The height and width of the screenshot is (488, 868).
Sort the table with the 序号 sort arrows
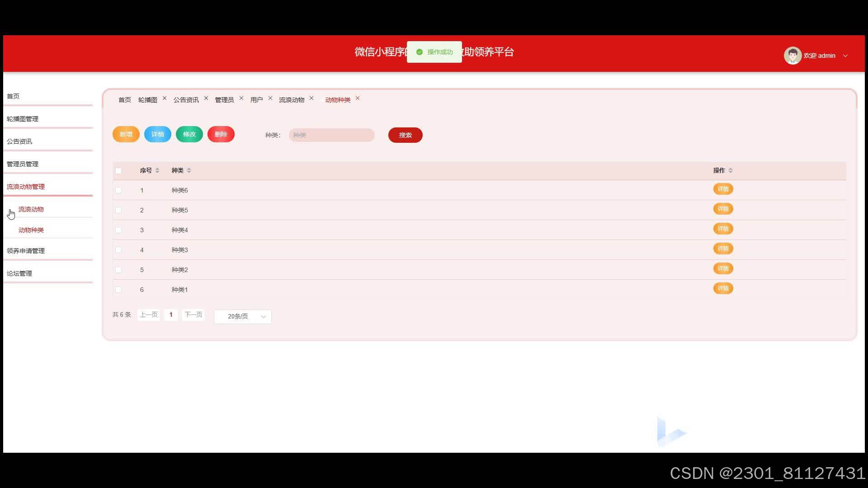pos(157,170)
